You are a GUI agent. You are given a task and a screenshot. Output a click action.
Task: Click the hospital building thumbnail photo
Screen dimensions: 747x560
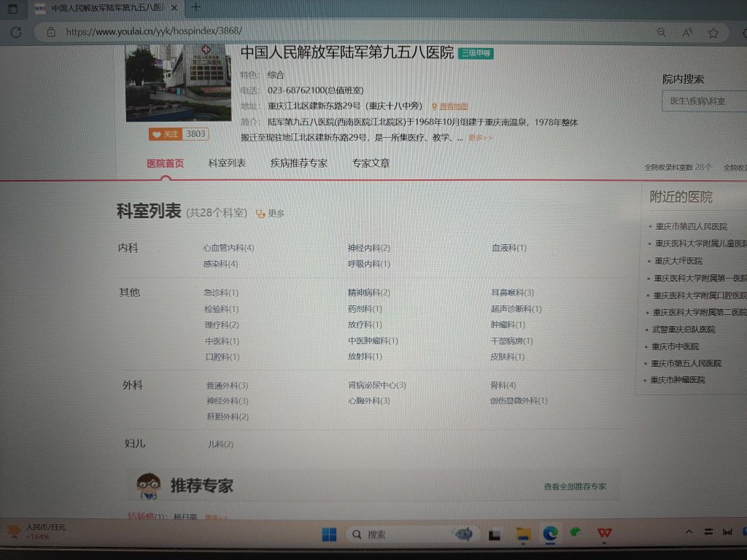[168, 82]
